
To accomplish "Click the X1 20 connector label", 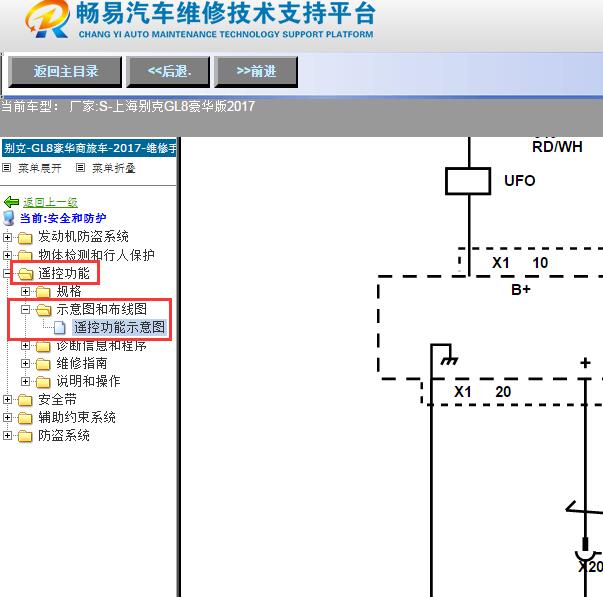I will coord(483,392).
